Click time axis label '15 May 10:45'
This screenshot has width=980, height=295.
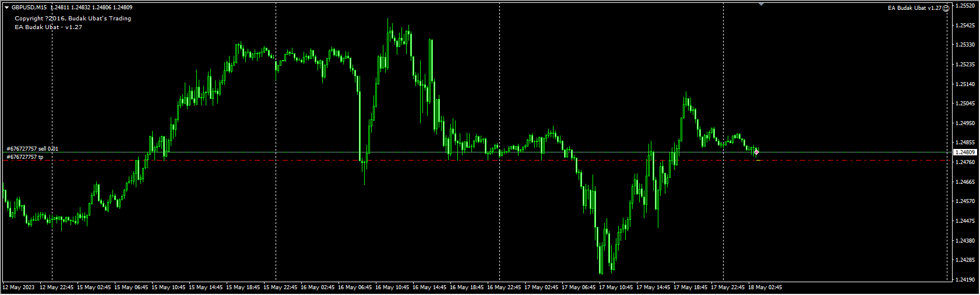168,287
